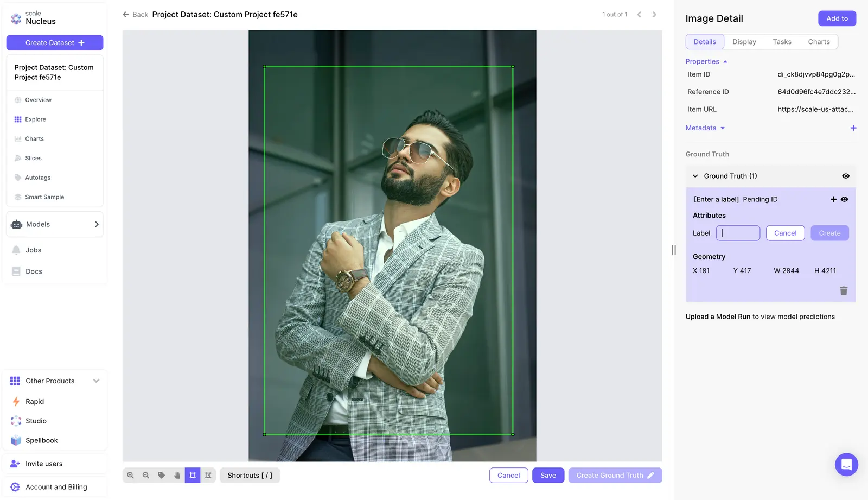The height and width of the screenshot is (500, 868).
Task: Click inside the Label input field
Action: point(738,233)
